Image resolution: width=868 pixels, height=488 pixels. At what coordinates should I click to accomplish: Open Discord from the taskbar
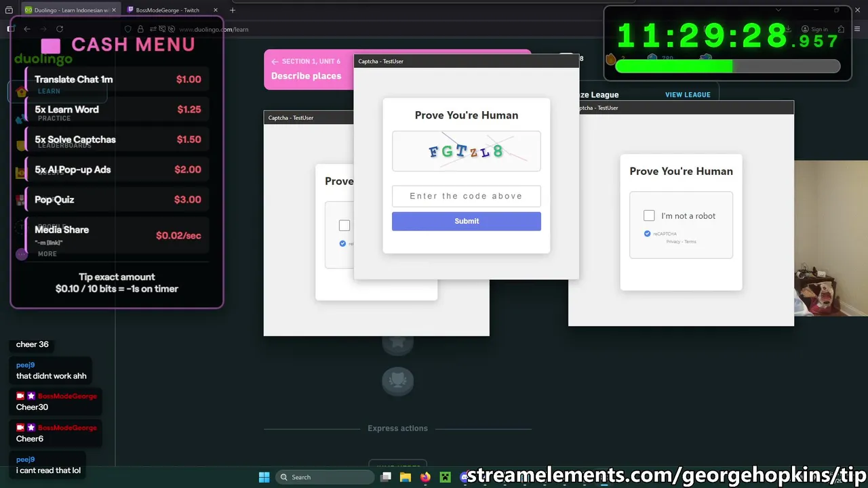[465, 477]
